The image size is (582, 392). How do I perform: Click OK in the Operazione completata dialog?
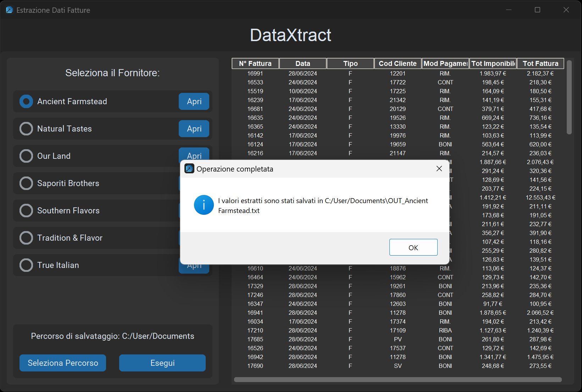point(413,247)
